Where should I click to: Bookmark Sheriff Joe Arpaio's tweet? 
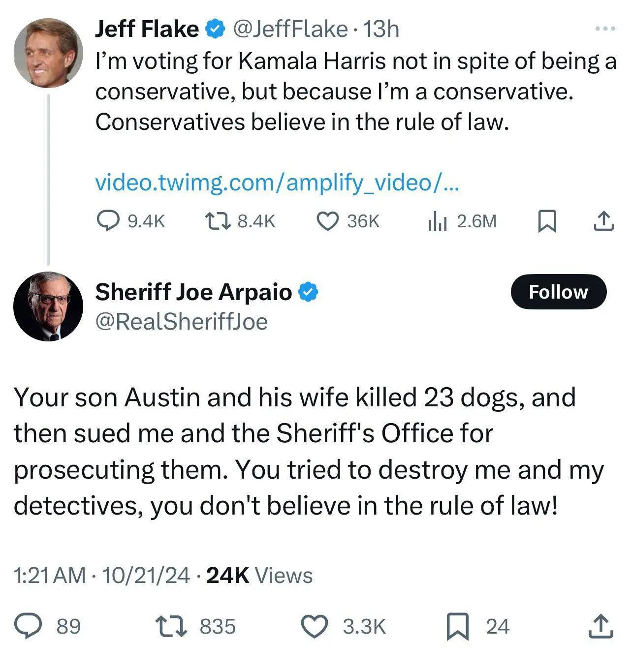457,627
